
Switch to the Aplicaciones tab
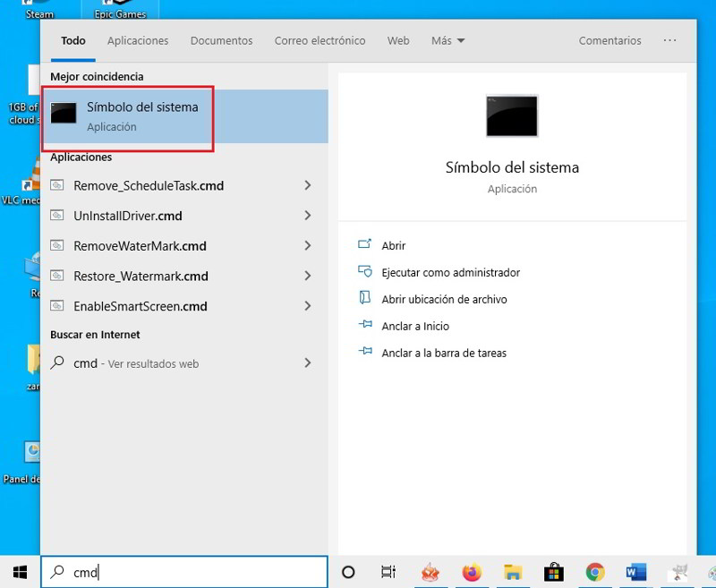point(138,41)
